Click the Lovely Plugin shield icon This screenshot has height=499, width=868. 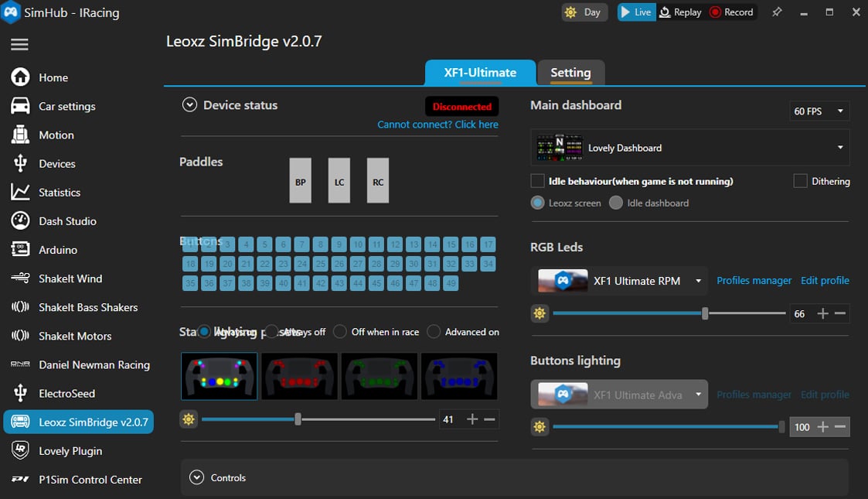pyautogui.click(x=20, y=450)
